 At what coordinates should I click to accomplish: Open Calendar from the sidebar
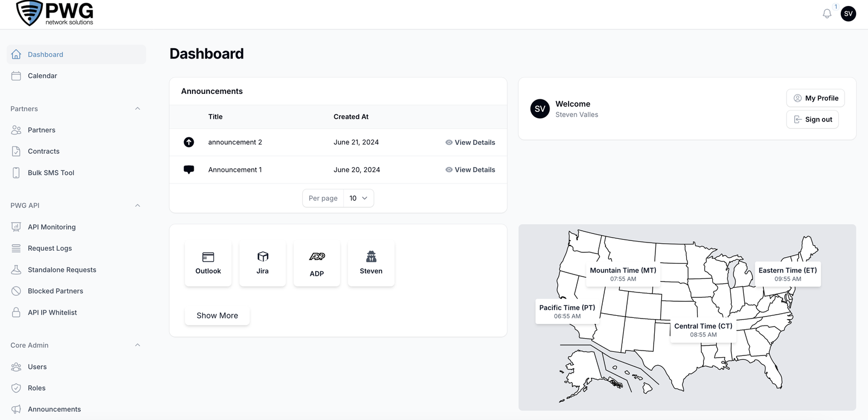click(x=76, y=76)
